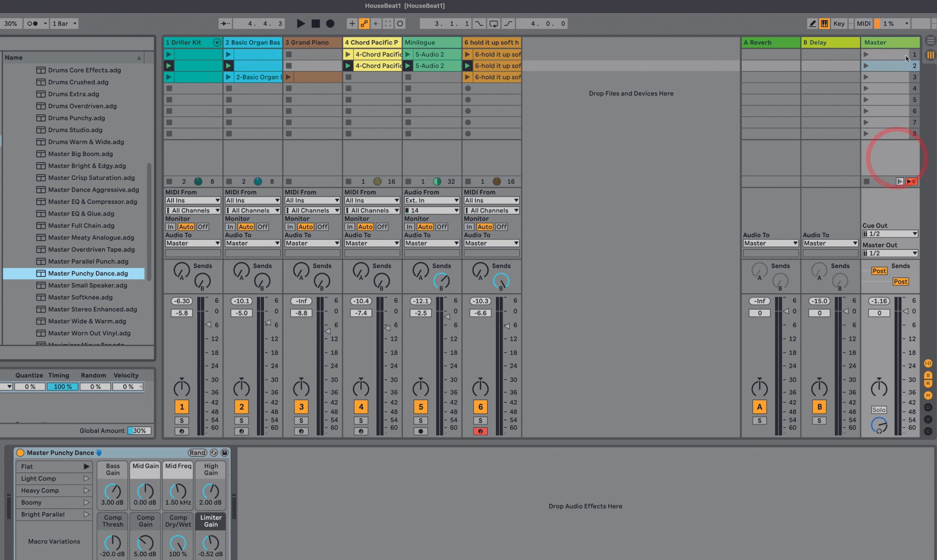Open the Master Out 1/2 dropdown

click(890, 253)
